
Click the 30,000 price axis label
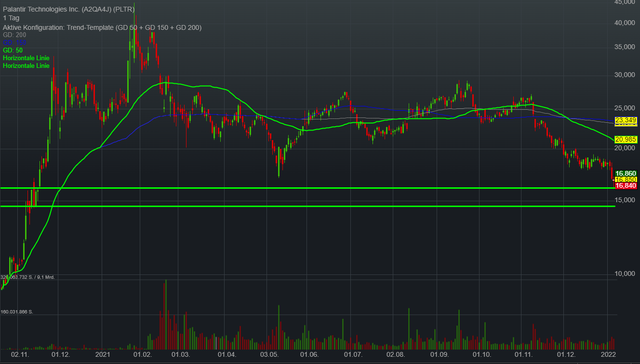tap(625, 76)
